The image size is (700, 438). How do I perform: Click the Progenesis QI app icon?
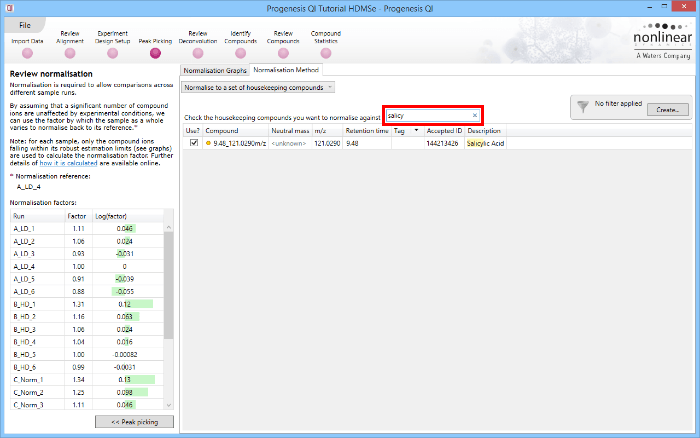[9, 8]
